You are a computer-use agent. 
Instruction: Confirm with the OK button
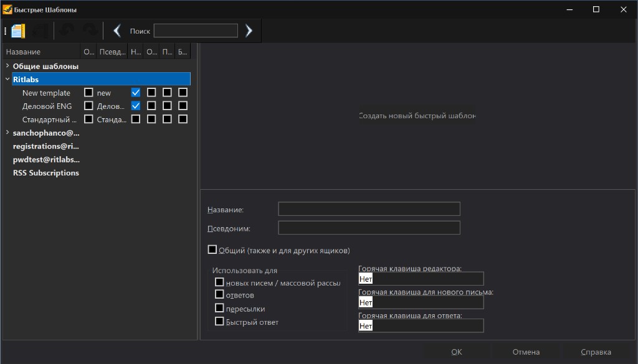(457, 352)
